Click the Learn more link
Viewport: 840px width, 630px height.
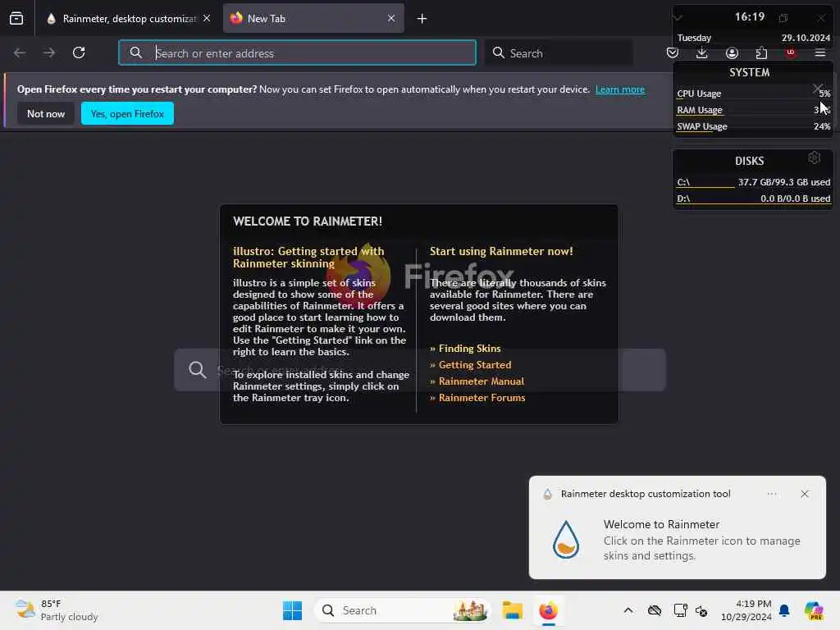(620, 89)
